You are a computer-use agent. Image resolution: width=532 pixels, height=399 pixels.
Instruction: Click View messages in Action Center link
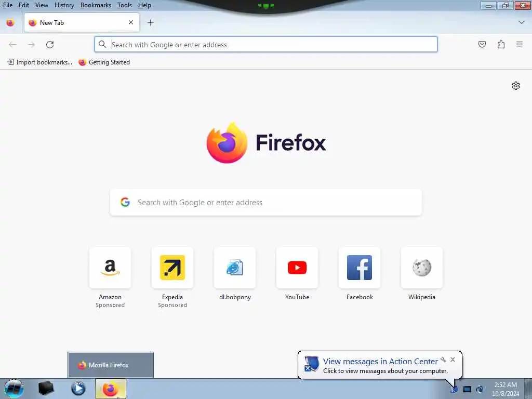point(380,362)
